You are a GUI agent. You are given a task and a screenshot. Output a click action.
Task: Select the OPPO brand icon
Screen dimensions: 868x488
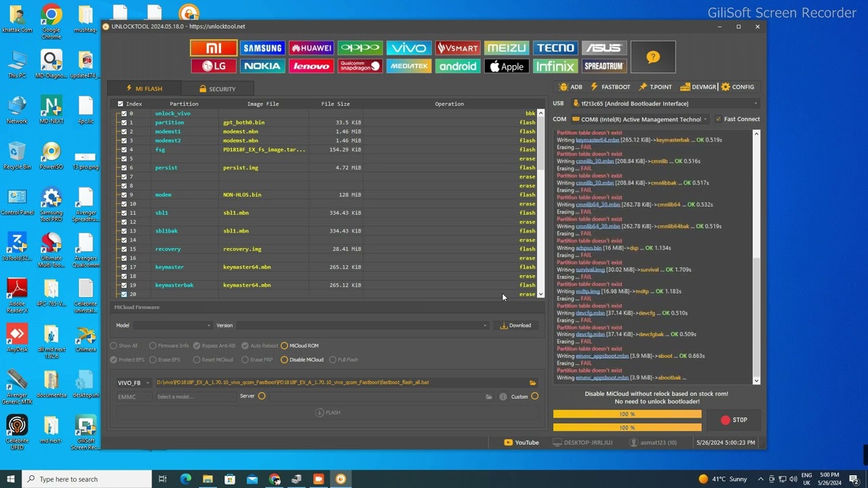(360, 48)
